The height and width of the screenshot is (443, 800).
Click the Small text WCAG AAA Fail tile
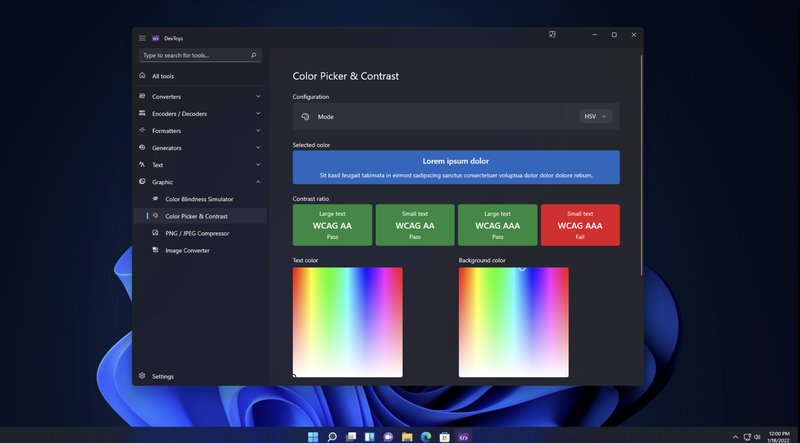tap(580, 225)
